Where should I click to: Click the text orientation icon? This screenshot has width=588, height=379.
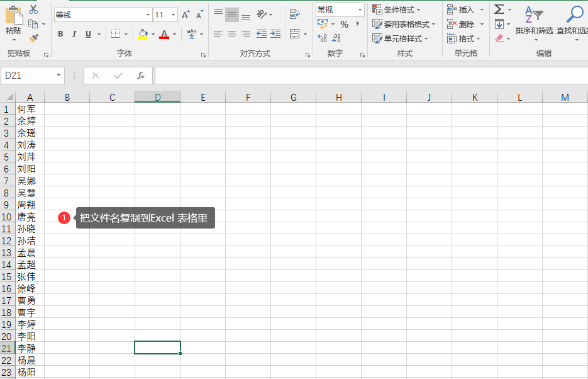[262, 14]
